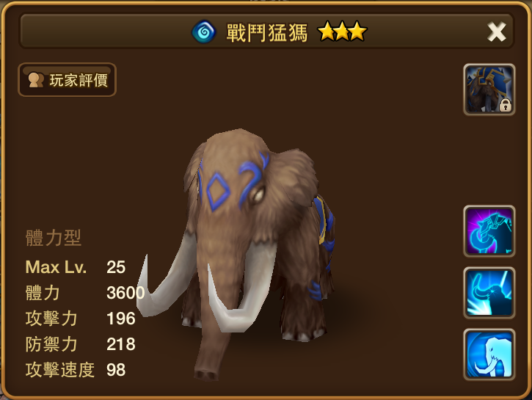Open the 玩家評價 player reviews button

pyautogui.click(x=67, y=80)
